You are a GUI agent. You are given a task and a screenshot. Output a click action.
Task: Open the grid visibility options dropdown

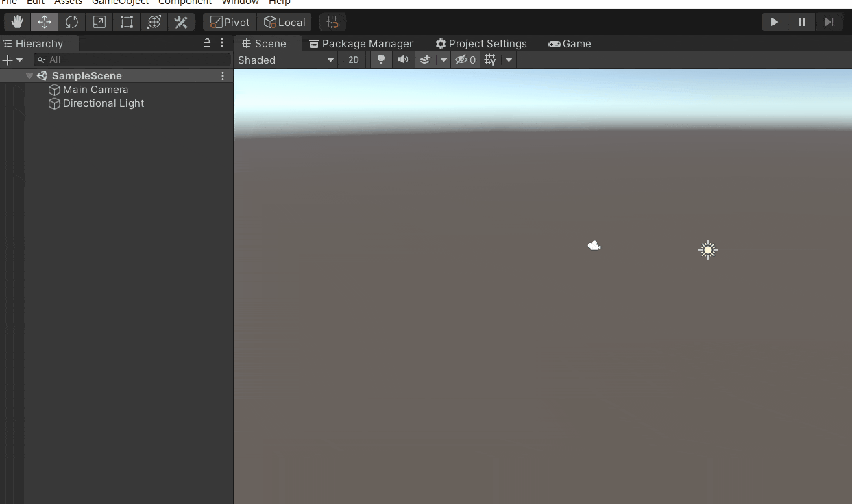tap(509, 60)
